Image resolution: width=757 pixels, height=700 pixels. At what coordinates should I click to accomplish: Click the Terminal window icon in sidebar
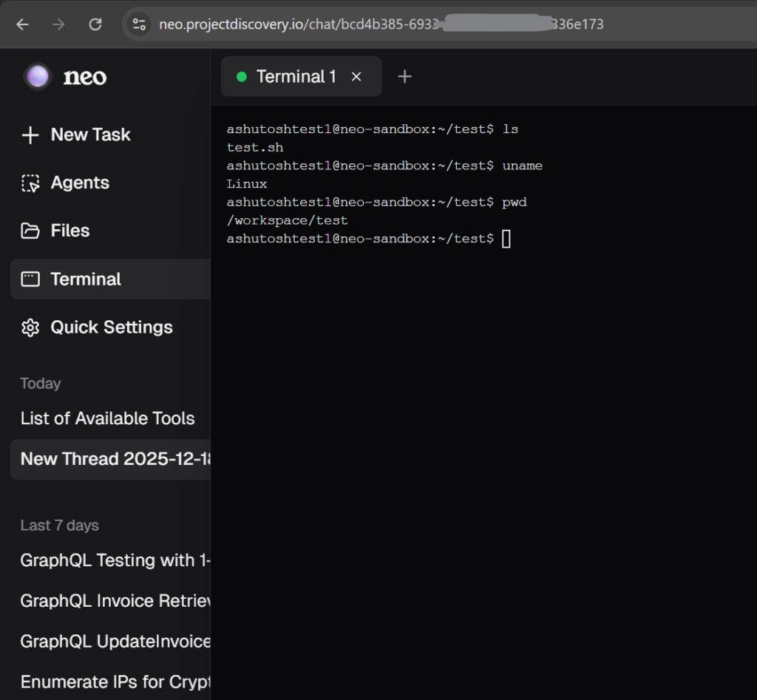[30, 279]
